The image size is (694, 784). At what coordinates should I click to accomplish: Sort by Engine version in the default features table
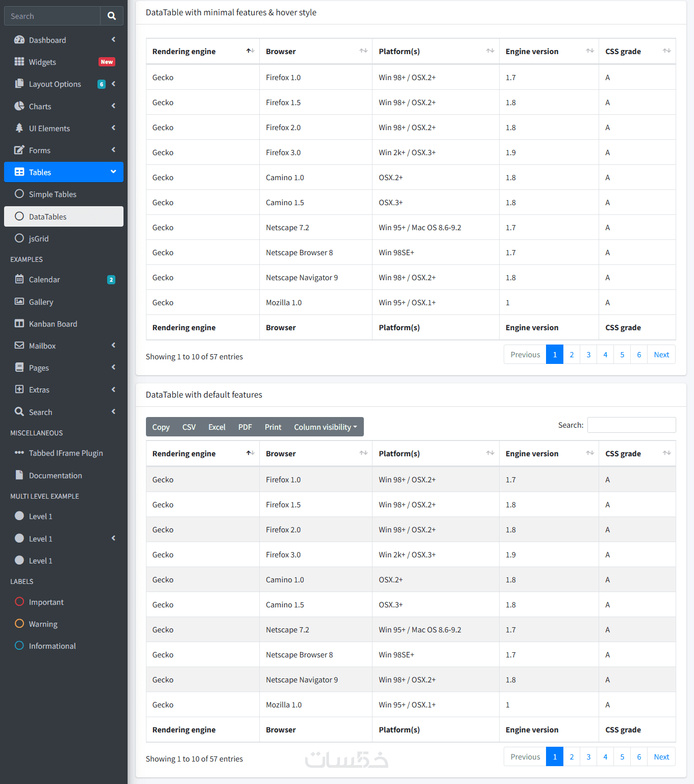pyautogui.click(x=549, y=453)
